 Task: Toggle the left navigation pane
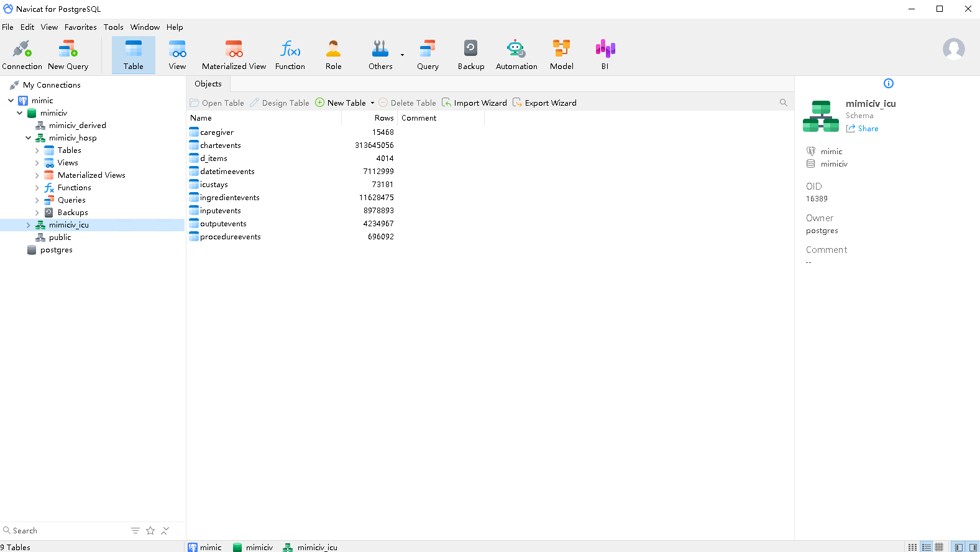[x=959, y=547]
